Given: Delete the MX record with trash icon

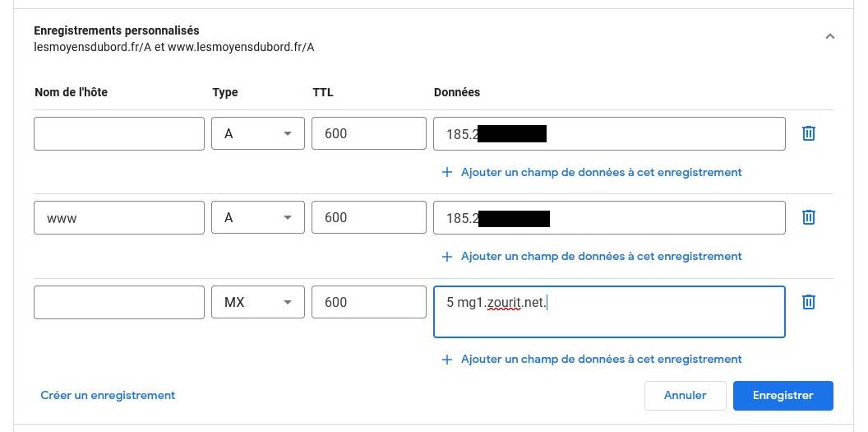Looking at the screenshot, I should pos(808,302).
